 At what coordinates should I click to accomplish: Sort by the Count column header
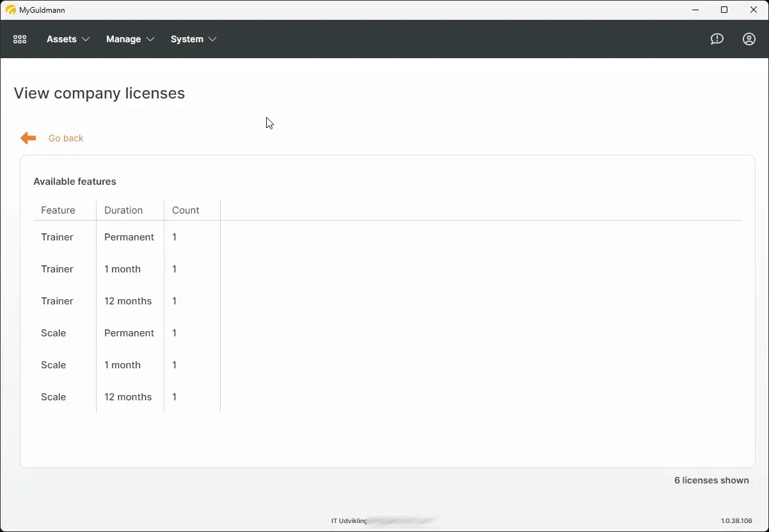tap(186, 210)
